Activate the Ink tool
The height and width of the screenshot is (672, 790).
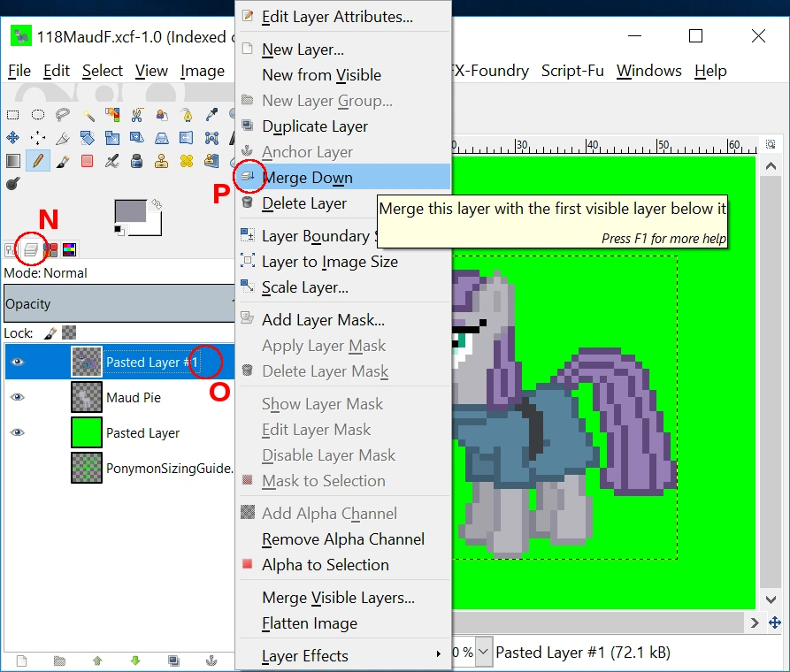tap(137, 161)
